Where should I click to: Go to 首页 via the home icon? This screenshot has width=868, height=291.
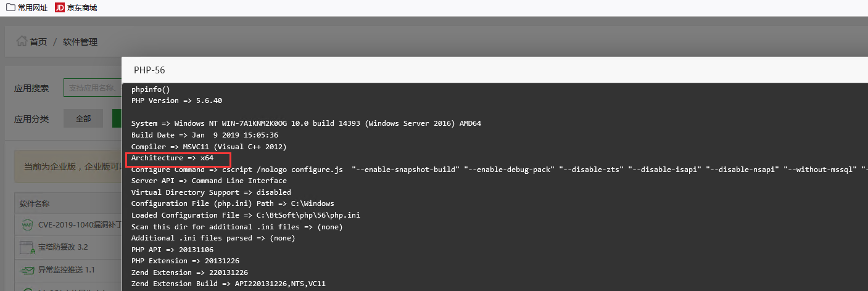pyautogui.click(x=22, y=42)
